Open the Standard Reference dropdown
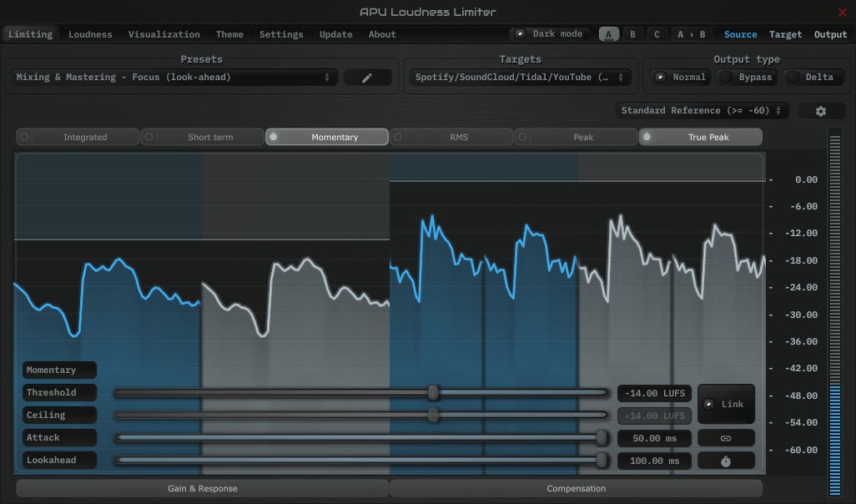The height and width of the screenshot is (504, 856). 702,111
